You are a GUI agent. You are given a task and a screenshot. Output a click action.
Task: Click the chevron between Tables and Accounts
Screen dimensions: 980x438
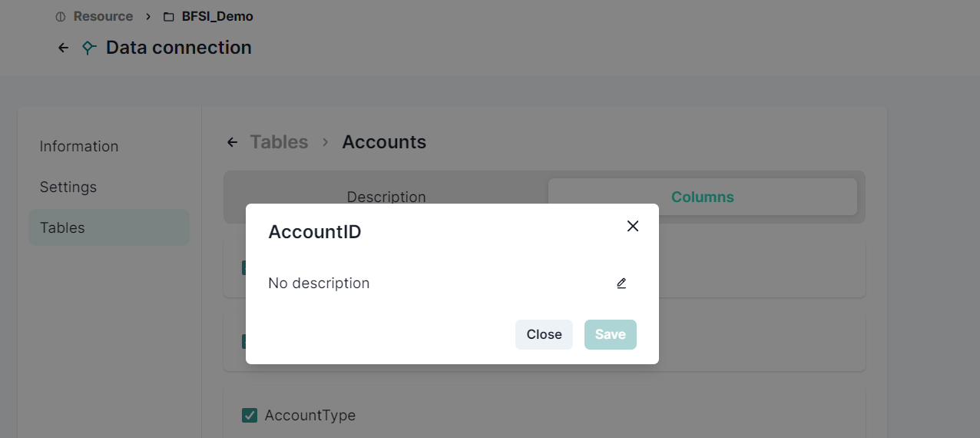coord(325,142)
